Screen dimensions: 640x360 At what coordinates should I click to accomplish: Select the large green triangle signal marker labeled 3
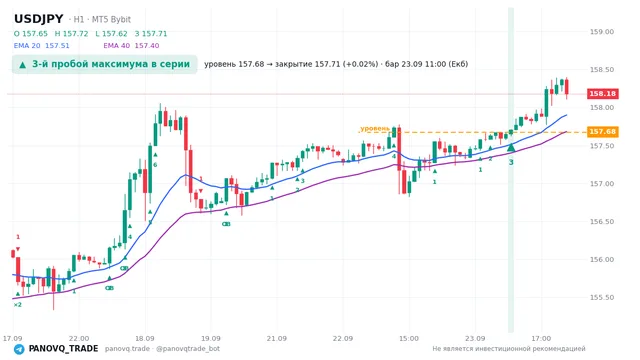pos(511,147)
